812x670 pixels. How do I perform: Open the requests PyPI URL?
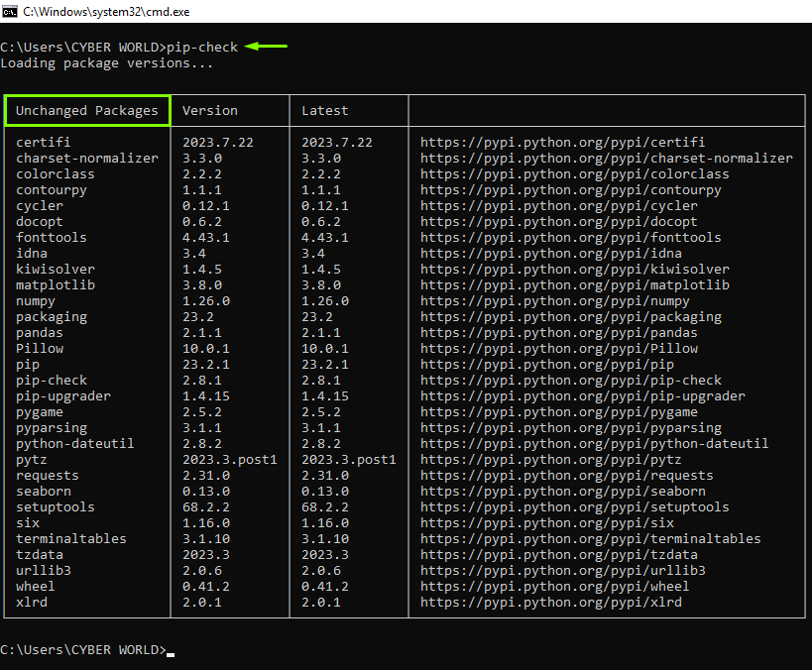(566, 476)
